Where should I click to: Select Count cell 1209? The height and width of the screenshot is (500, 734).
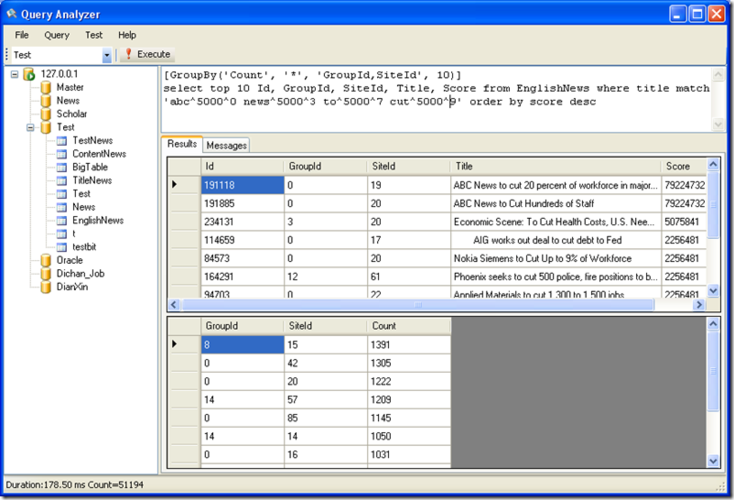point(409,400)
